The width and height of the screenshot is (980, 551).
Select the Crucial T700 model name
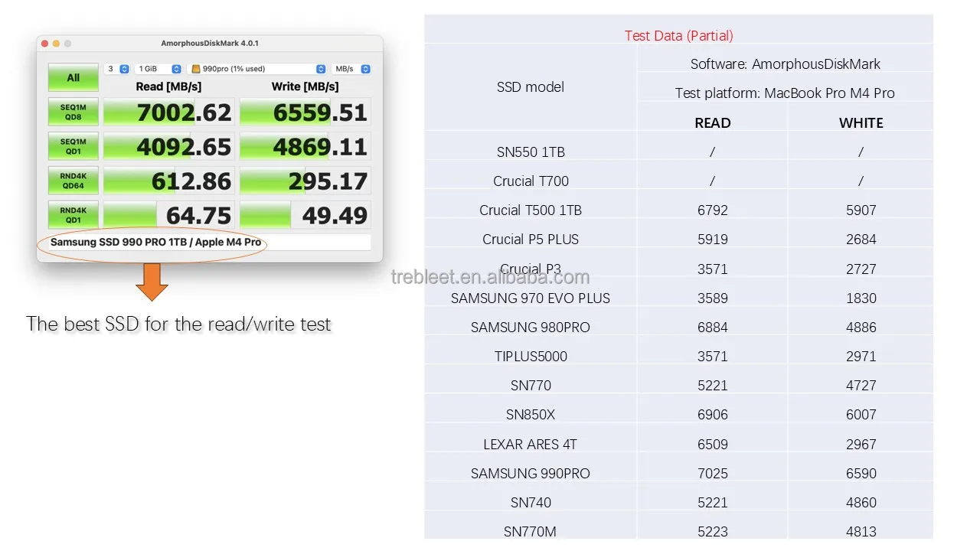[x=531, y=181]
